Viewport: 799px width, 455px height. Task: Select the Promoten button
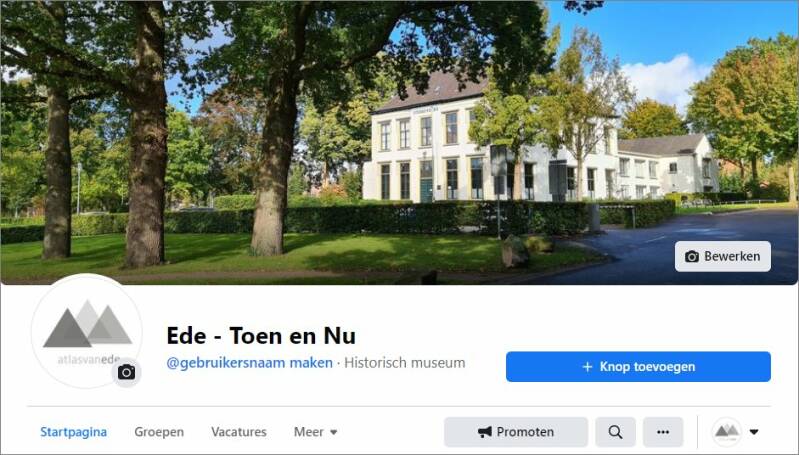coord(516,432)
